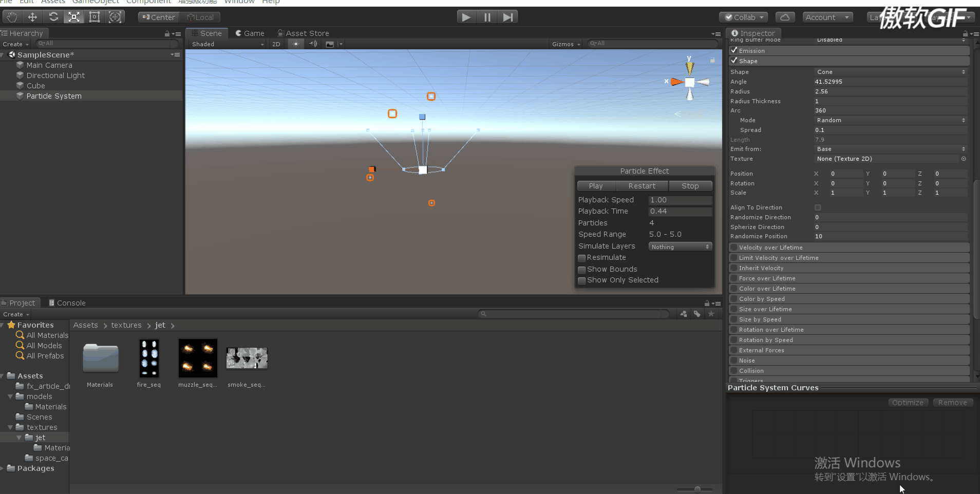Open the Simulate Layers dropdown
980x494 pixels.
pyautogui.click(x=680, y=246)
